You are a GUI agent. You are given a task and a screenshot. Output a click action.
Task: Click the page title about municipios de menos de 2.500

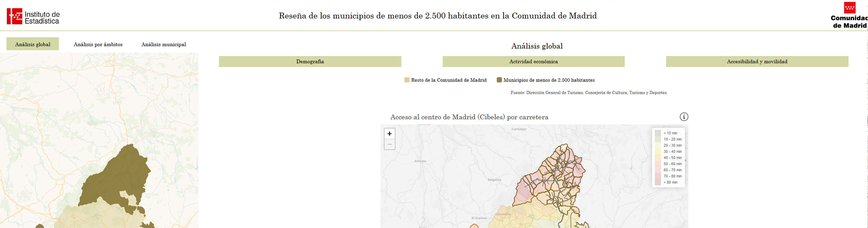[438, 16]
